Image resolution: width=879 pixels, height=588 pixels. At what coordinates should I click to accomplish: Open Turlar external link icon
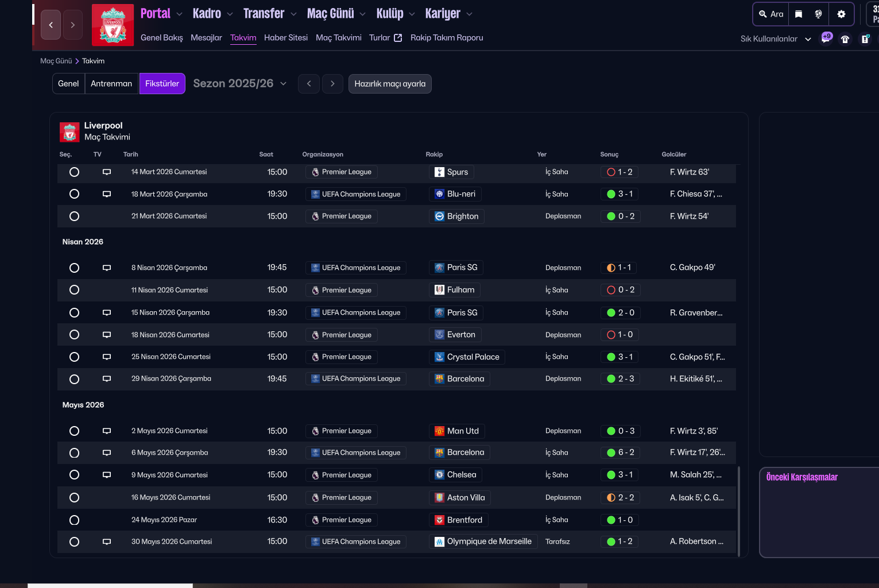tap(398, 38)
